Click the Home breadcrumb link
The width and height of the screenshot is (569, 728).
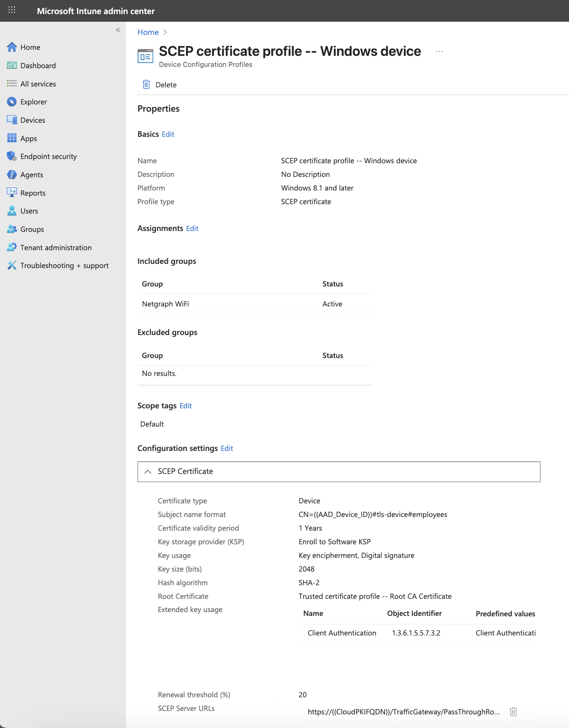(x=148, y=32)
